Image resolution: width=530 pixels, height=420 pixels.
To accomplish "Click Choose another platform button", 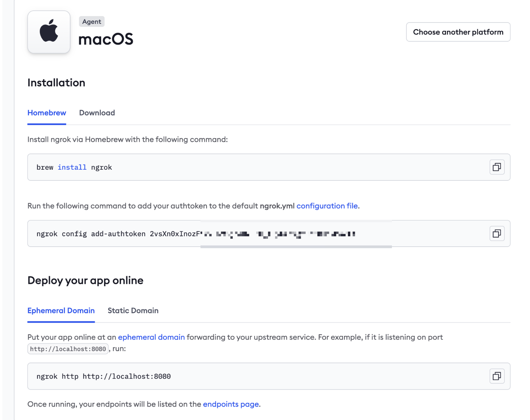I will (458, 32).
